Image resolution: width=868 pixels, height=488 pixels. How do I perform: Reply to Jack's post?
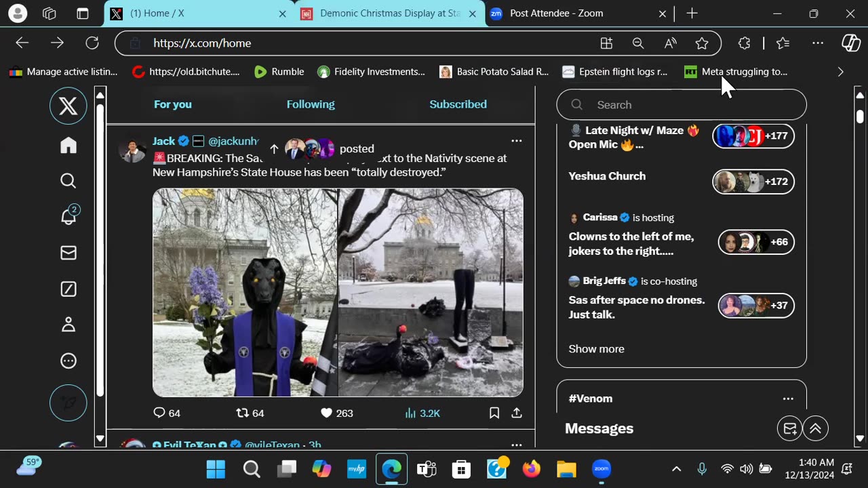pos(167,413)
